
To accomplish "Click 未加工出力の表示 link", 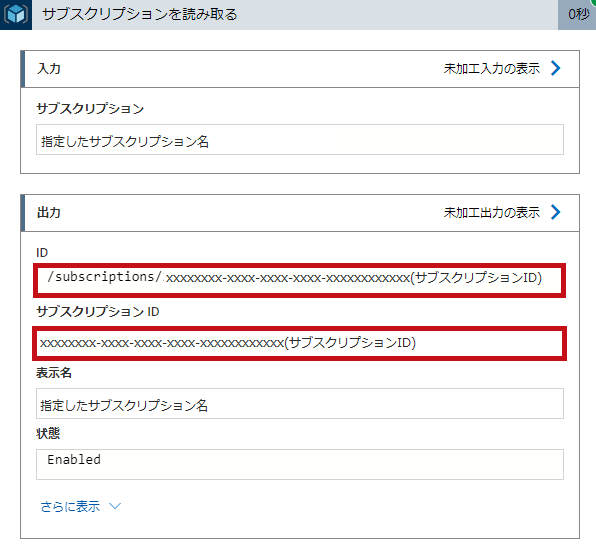I will (491, 212).
